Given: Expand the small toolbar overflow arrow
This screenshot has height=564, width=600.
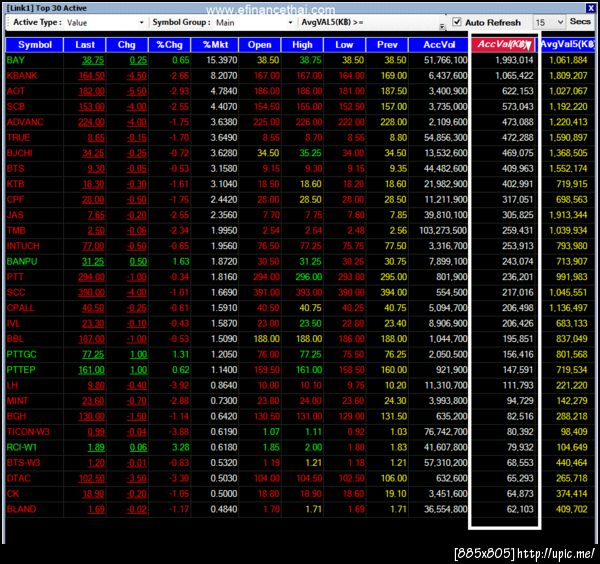Looking at the screenshot, I should coord(442,26).
